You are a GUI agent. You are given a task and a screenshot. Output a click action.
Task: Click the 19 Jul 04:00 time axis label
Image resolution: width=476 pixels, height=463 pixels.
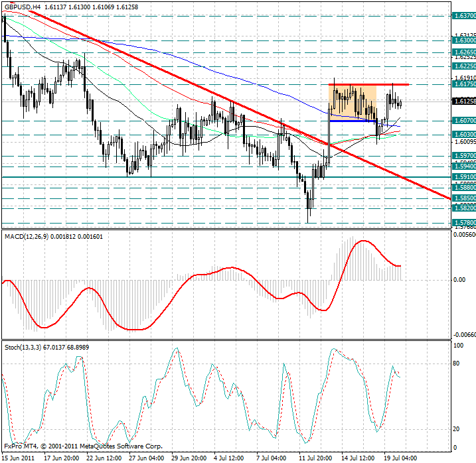(x=402, y=458)
